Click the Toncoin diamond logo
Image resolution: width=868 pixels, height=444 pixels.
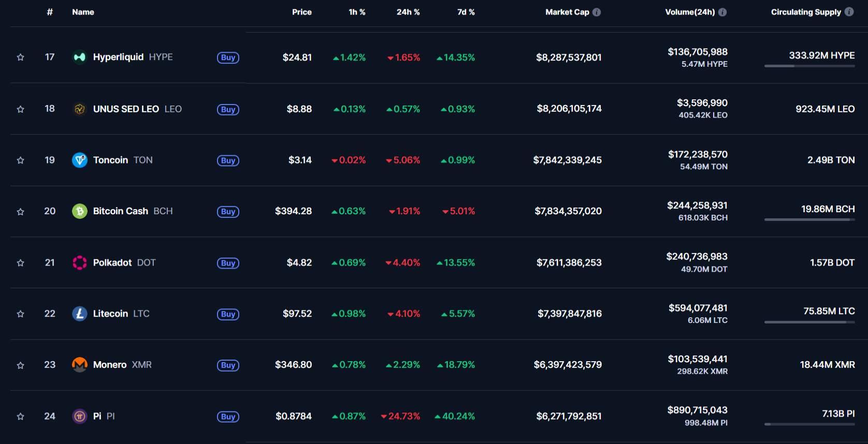[x=80, y=160]
